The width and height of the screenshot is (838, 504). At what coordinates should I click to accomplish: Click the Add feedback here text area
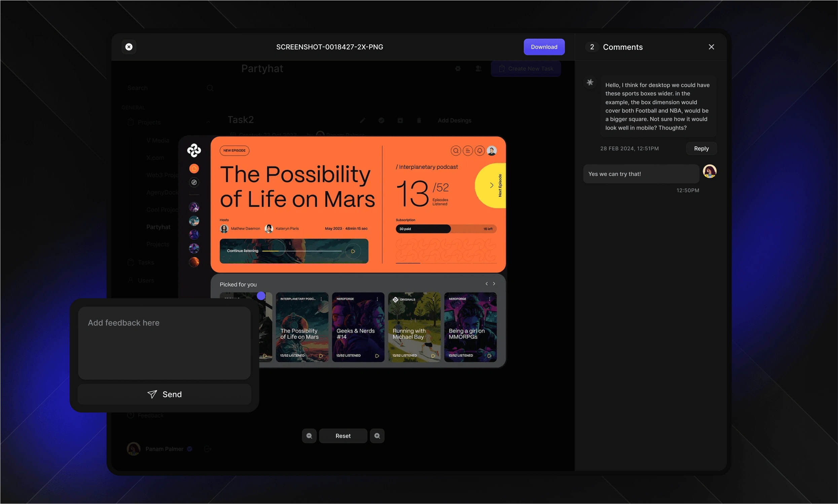coord(164,343)
